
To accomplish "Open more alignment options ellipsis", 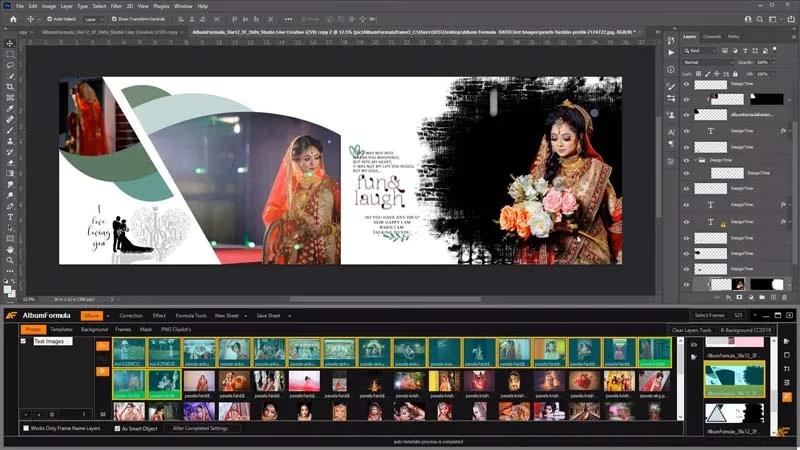I will click(288, 19).
